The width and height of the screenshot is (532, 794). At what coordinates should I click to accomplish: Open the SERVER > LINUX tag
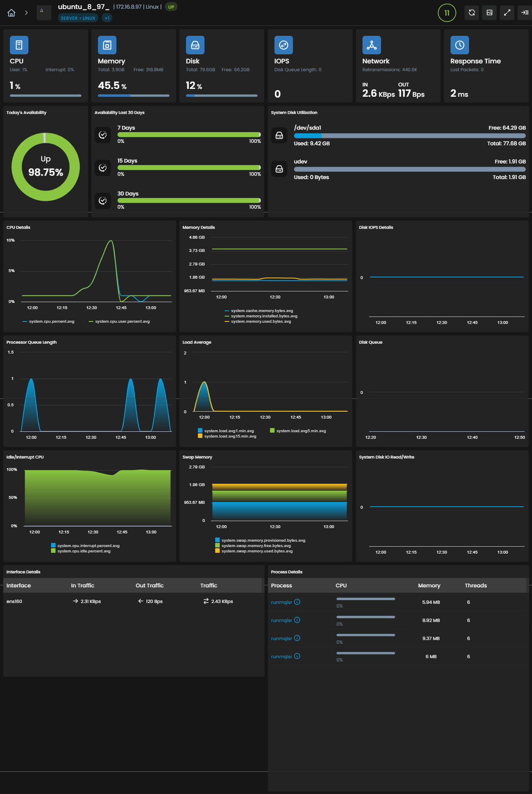click(x=78, y=18)
